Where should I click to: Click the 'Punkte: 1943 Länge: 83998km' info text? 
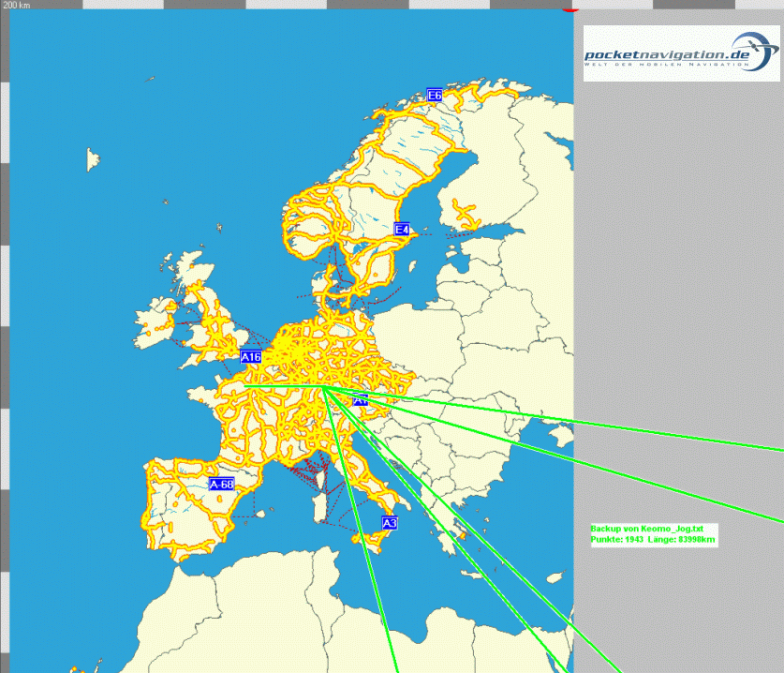[654, 540]
